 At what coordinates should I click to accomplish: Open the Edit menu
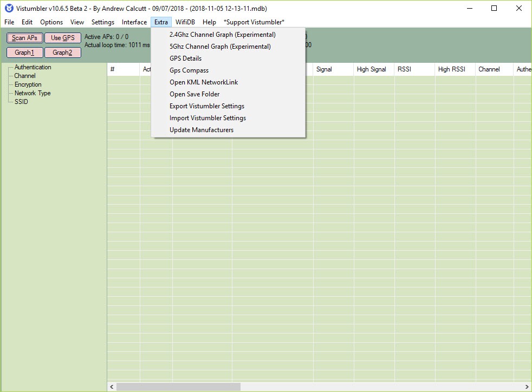pyautogui.click(x=27, y=22)
